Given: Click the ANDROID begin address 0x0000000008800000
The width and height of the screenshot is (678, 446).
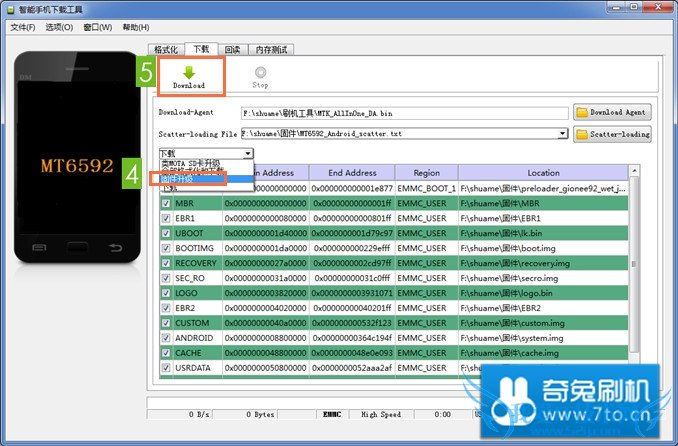Looking at the screenshot, I should (265, 338).
